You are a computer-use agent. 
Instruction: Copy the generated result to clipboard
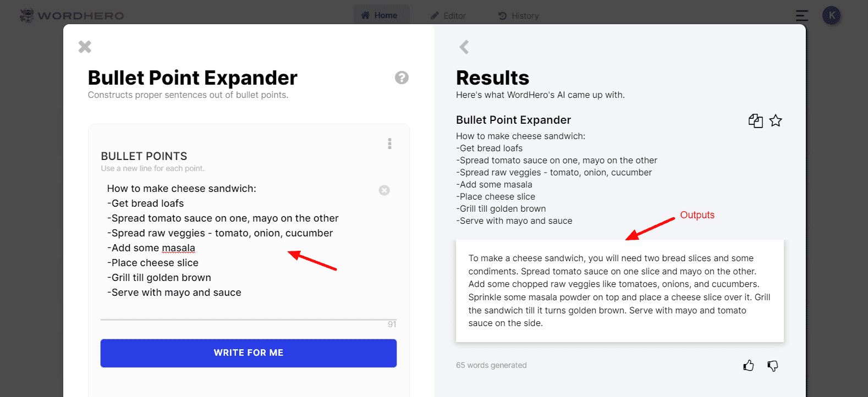coord(755,120)
